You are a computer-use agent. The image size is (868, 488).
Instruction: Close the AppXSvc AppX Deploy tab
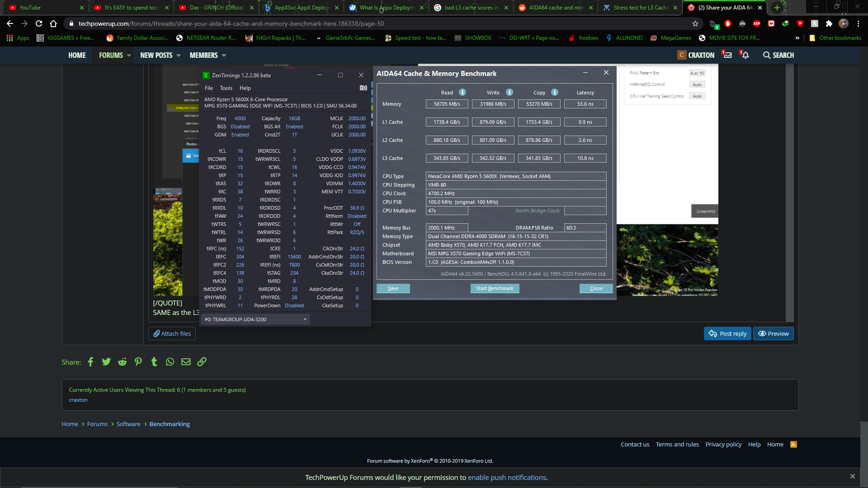pos(337,8)
